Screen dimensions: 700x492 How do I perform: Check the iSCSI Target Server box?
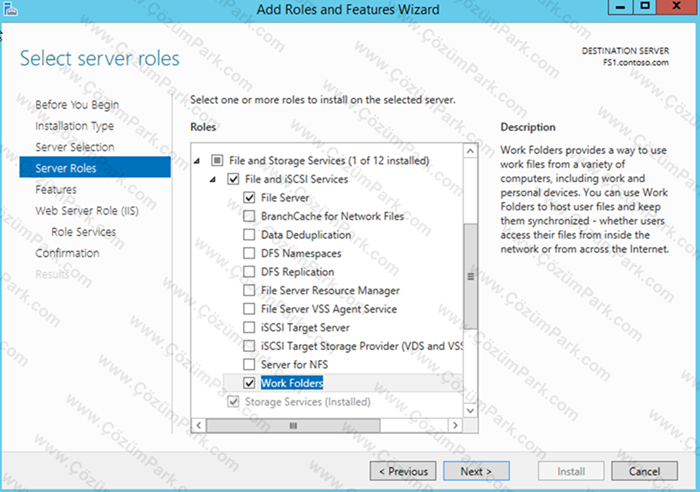click(x=249, y=327)
